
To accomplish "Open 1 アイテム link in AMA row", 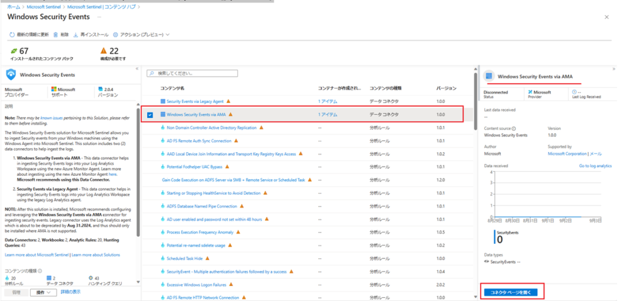I will coord(328,114).
